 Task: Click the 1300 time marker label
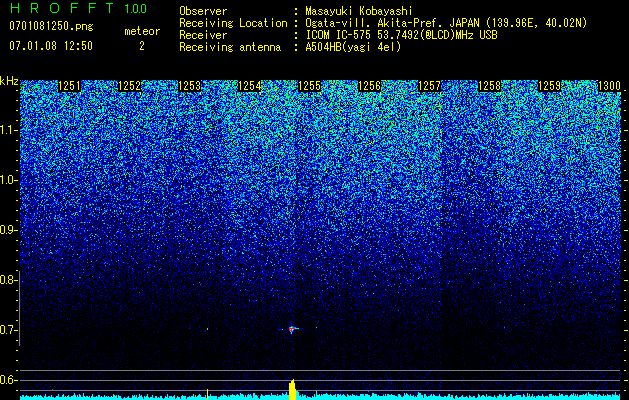609,86
